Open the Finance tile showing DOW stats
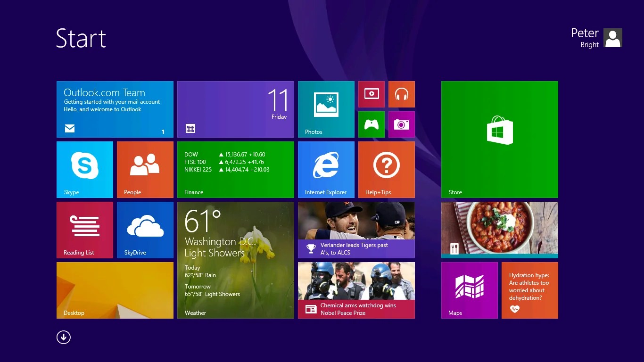 pyautogui.click(x=236, y=170)
